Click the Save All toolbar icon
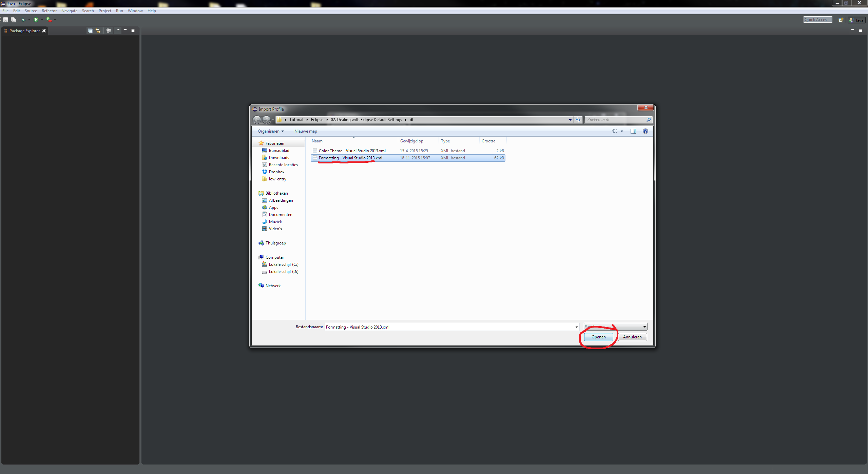The image size is (868, 474). 14,20
